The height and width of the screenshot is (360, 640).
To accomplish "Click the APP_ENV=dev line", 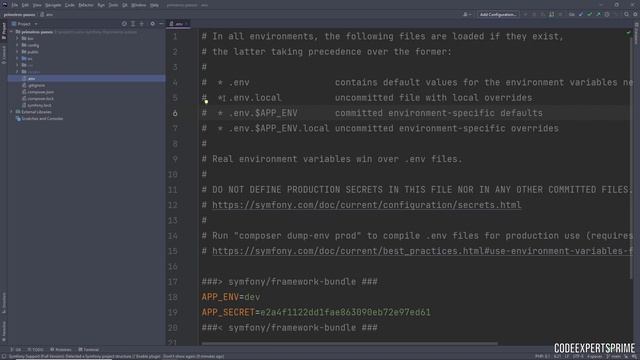I will click(x=231, y=297).
